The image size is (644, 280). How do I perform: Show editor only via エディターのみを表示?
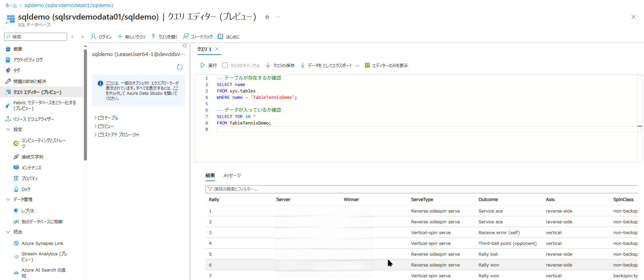[x=386, y=65]
